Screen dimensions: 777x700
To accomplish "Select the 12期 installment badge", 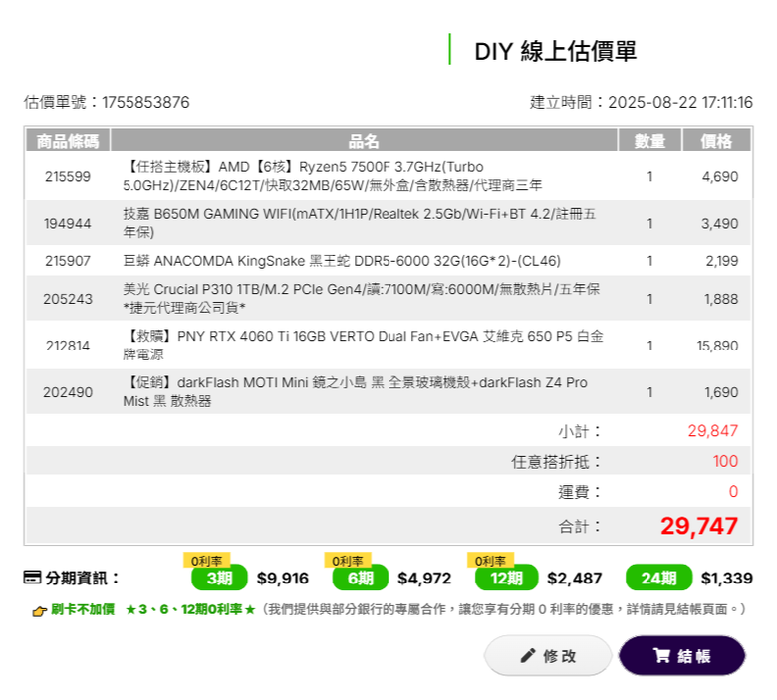I will tap(506, 578).
